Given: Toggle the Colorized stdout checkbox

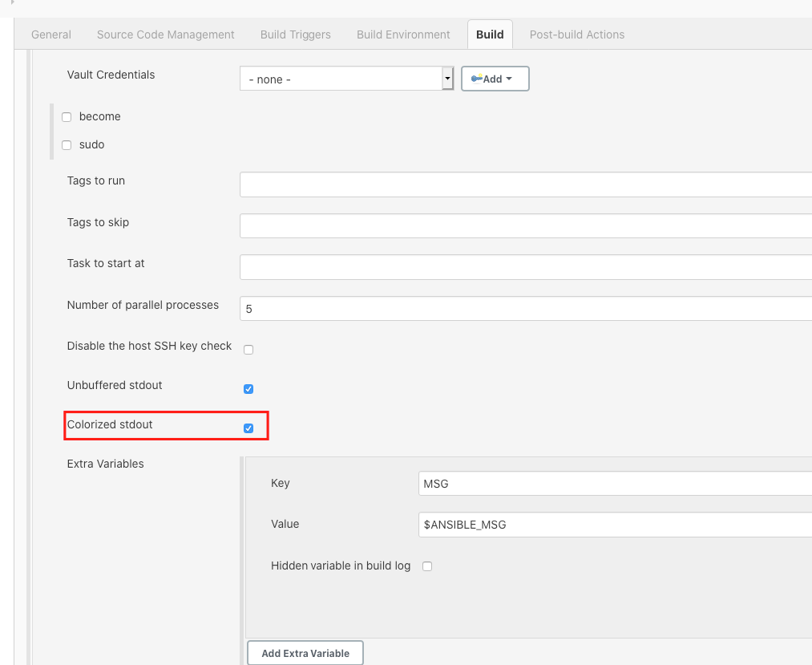Looking at the screenshot, I should point(248,428).
